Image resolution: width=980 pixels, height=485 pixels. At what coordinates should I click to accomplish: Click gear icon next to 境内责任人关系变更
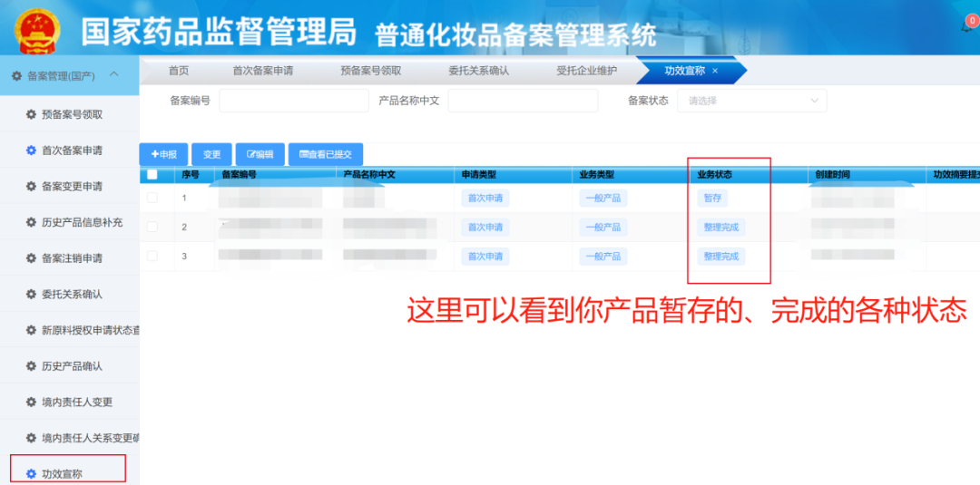31,438
